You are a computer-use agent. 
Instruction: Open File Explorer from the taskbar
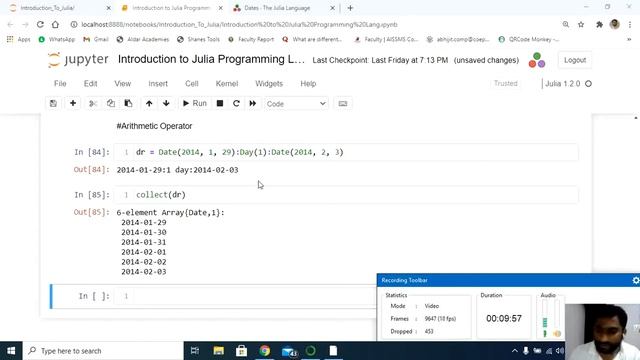click(218, 351)
